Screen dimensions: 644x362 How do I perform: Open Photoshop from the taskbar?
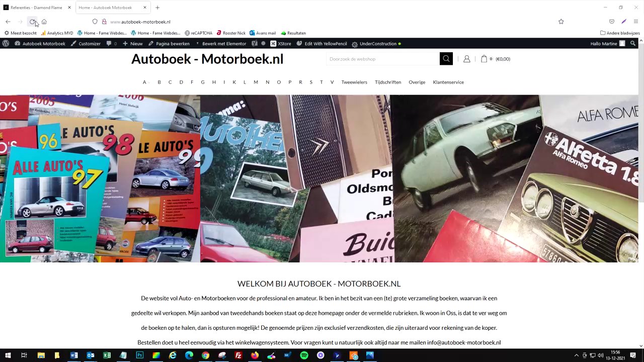(140, 355)
